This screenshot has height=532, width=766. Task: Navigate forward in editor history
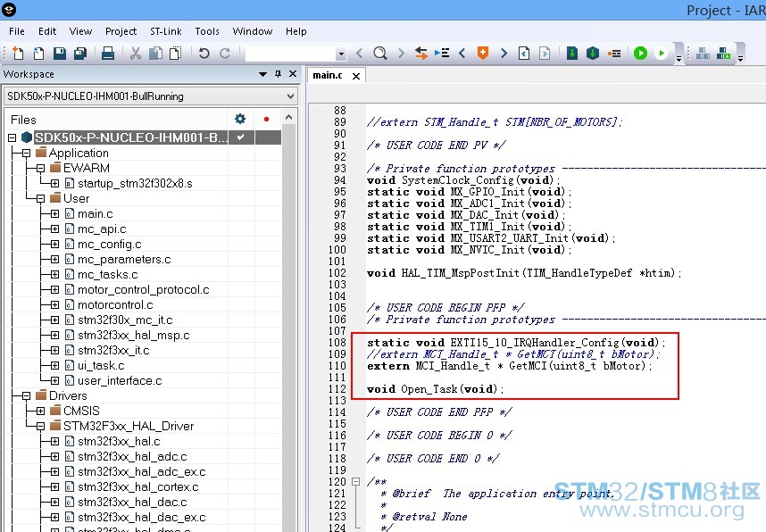(545, 54)
